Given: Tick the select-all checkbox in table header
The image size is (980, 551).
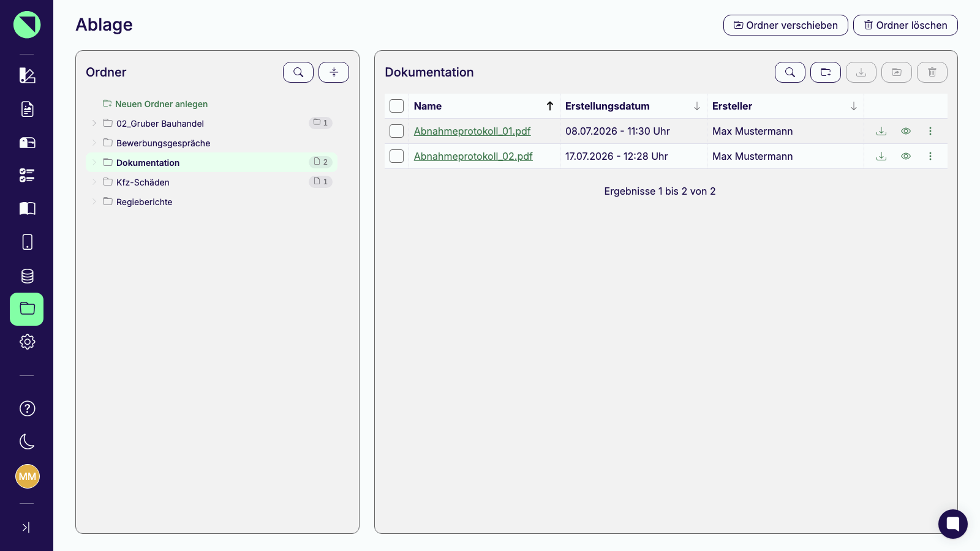Looking at the screenshot, I should [x=397, y=106].
